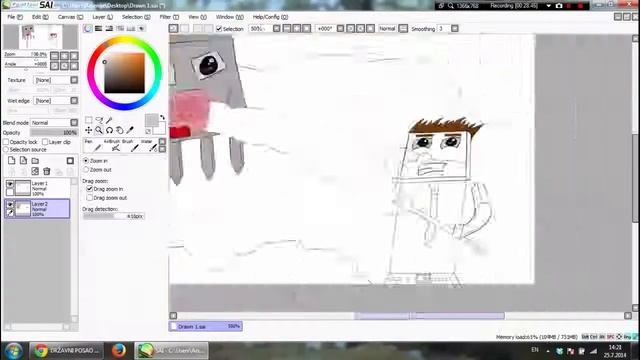
Task: Select the Layer2 row
Action: pos(37,209)
